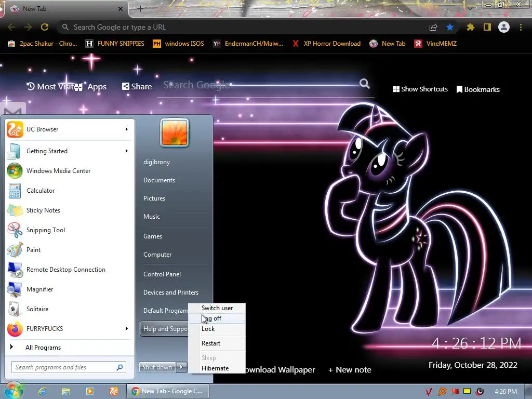Open the FURRYFUCKS Firefox entry
The image size is (532, 399).
pos(70,328)
